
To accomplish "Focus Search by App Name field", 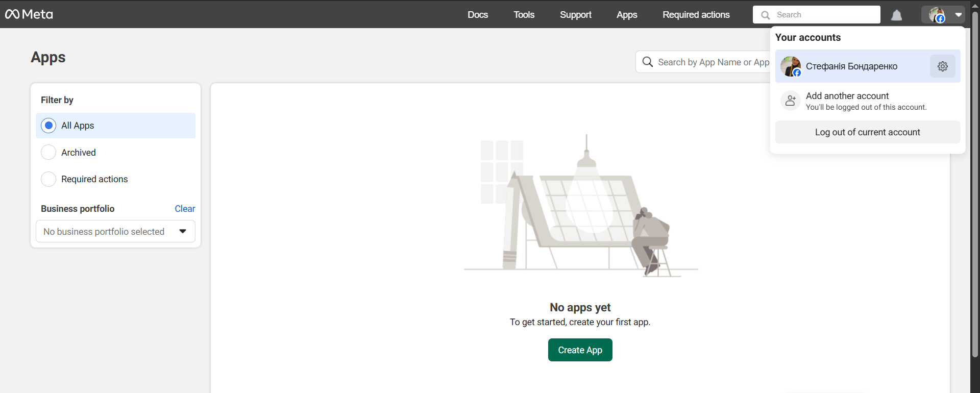I will tap(713, 62).
